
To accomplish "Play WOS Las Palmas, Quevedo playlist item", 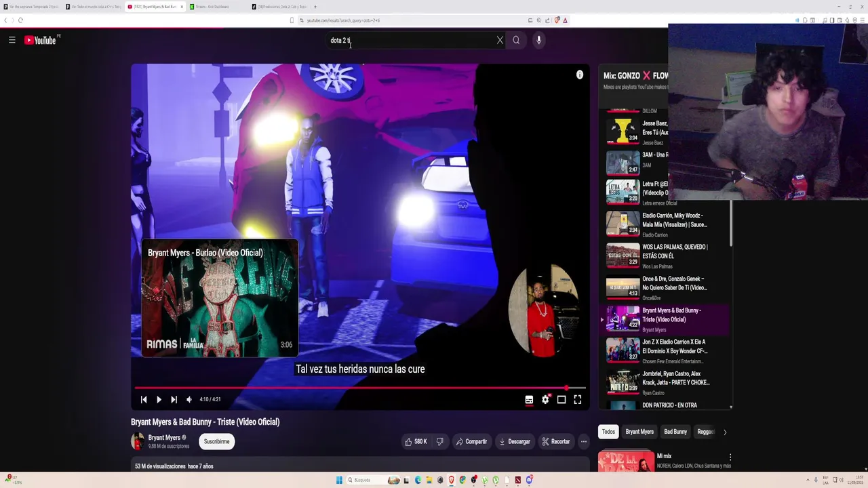I will pos(665,256).
